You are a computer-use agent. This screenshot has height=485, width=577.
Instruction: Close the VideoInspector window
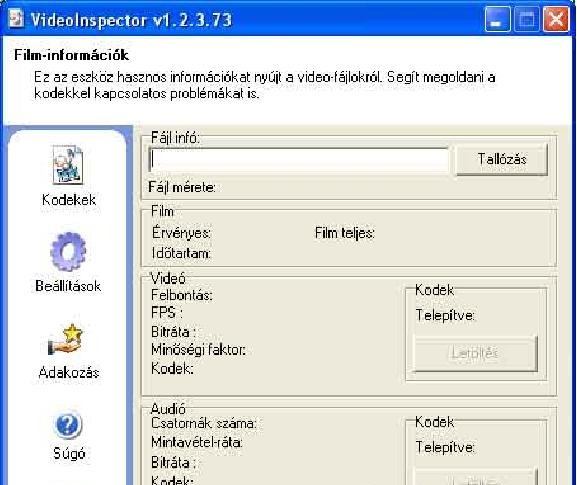(x=556, y=19)
